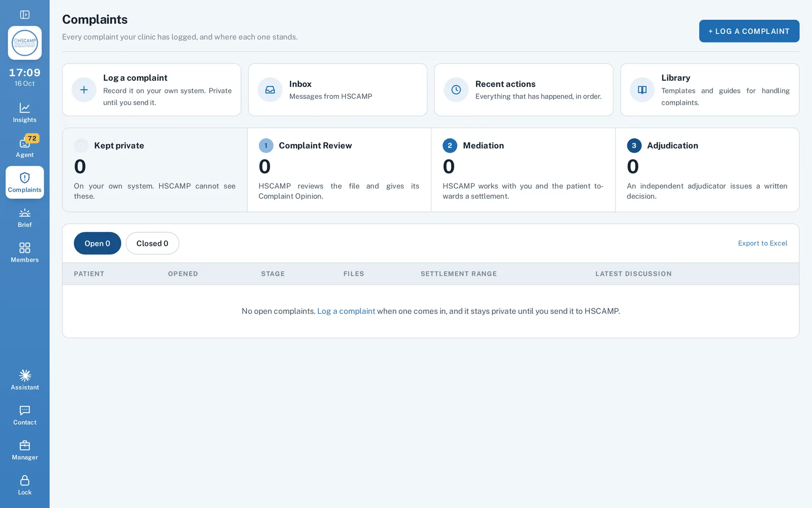
Task: Click the Library book icon
Action: (x=642, y=90)
